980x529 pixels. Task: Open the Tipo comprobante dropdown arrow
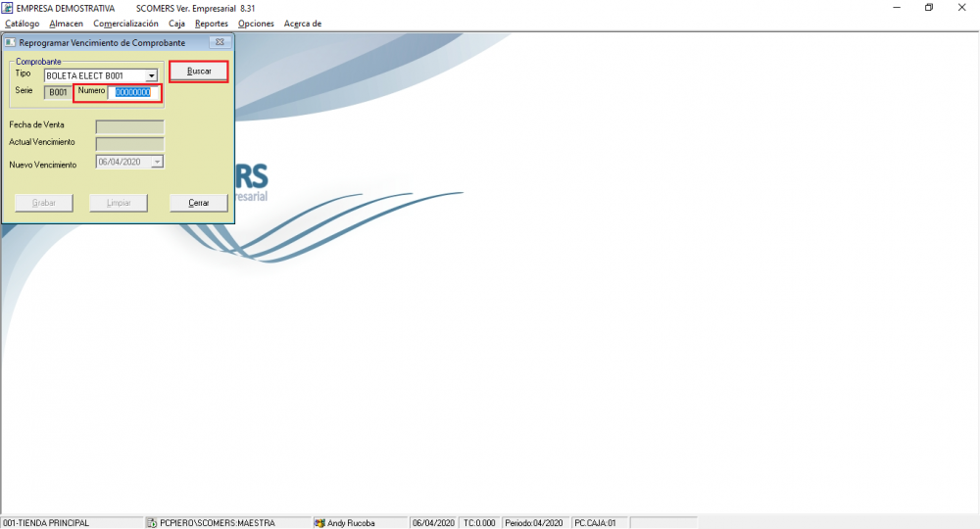click(x=151, y=75)
